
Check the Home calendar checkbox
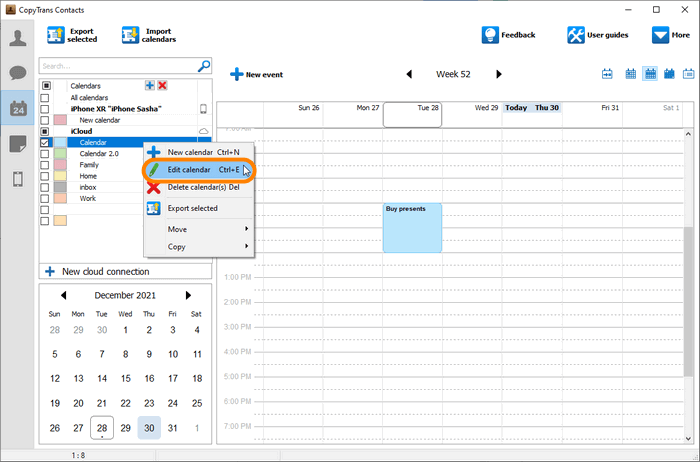click(x=45, y=176)
